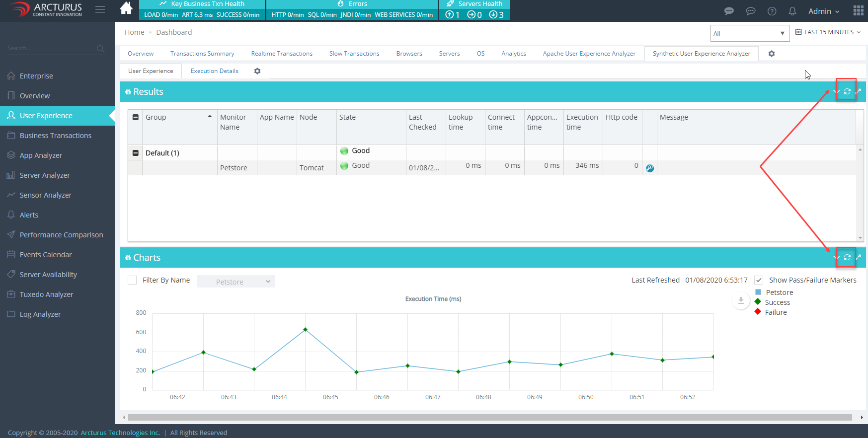Switch to the Execution Details tab
This screenshot has height=438, width=868.
click(214, 71)
